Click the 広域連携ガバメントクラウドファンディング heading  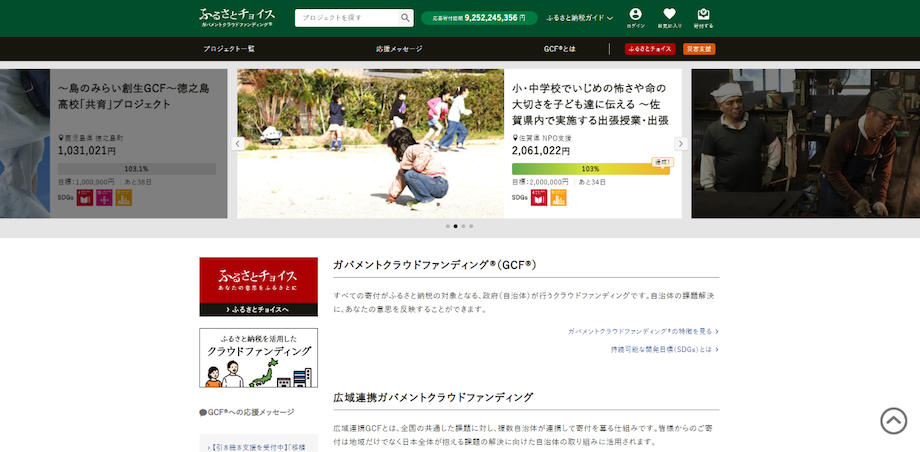click(x=433, y=397)
